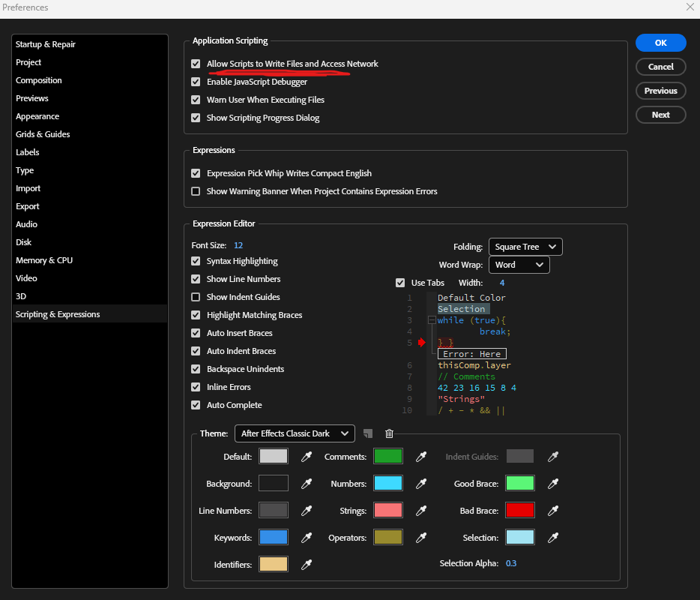700x600 pixels.
Task: Click eyedropper next to Line Numbers swatch
Action: point(307,511)
